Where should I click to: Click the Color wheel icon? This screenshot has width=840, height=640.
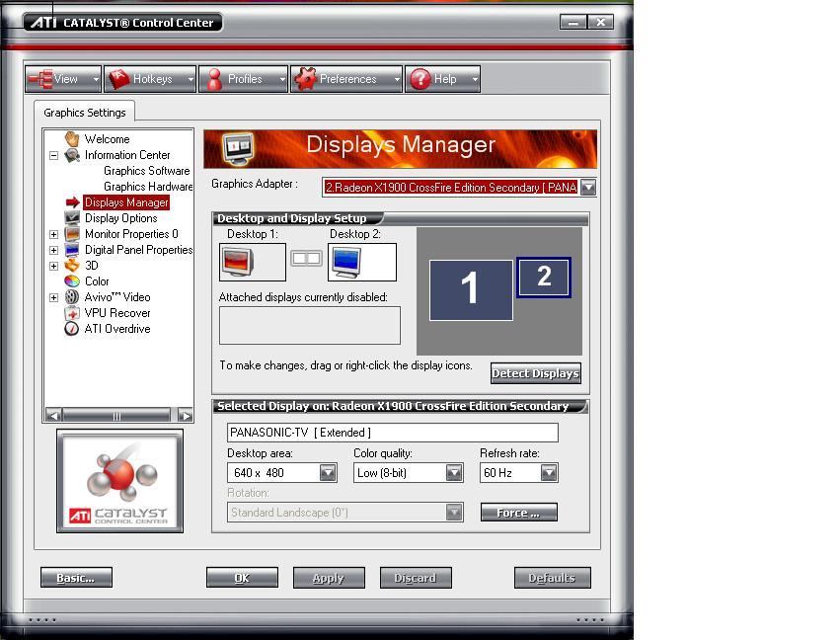click(x=72, y=280)
